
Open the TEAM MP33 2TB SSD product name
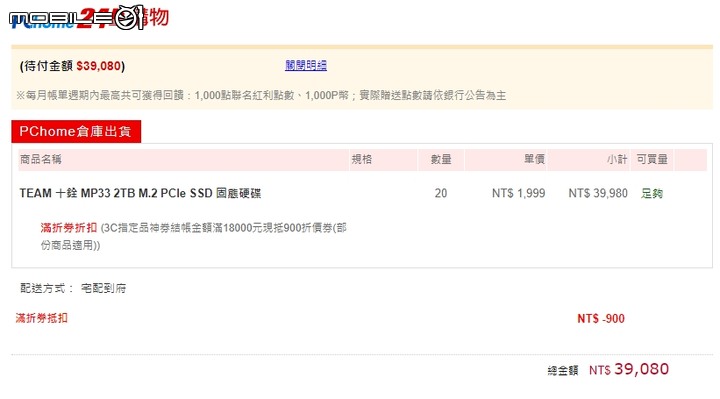(140, 193)
